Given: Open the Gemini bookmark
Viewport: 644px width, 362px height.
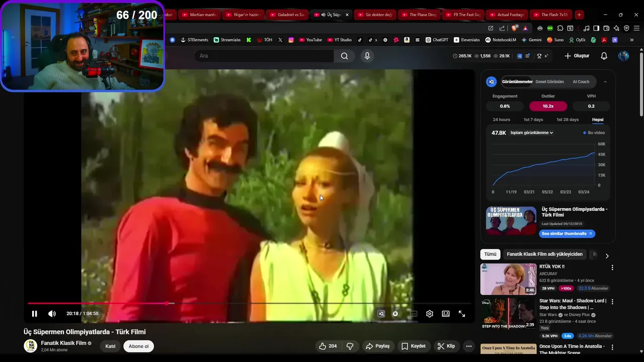Looking at the screenshot, I should pos(531,40).
